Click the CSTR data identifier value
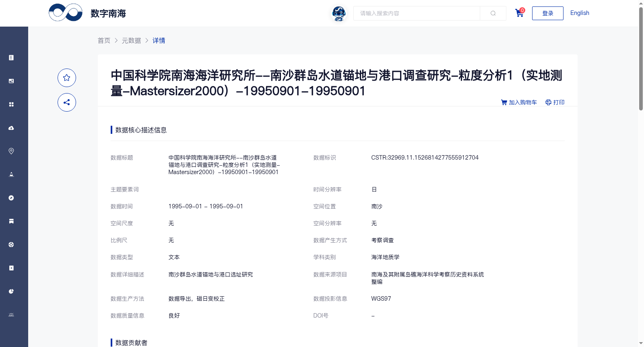This screenshot has height=347, width=644. point(425,158)
